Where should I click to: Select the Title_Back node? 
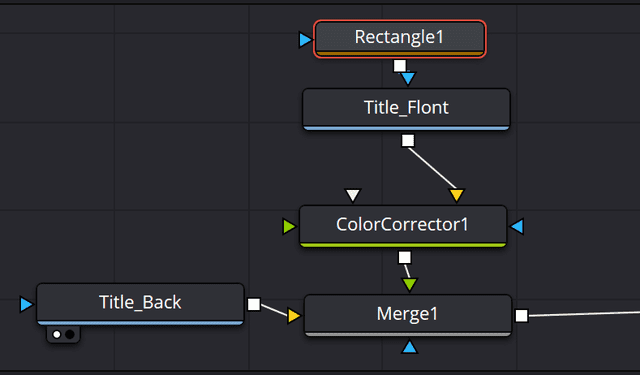pos(140,304)
